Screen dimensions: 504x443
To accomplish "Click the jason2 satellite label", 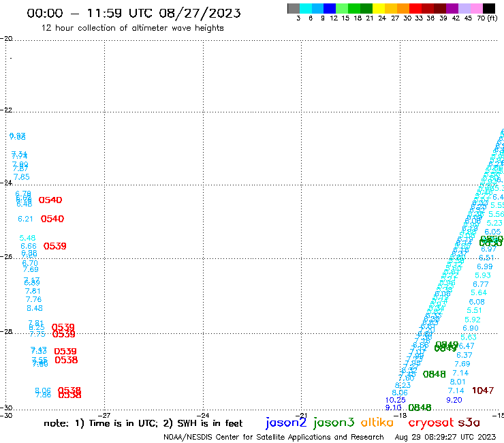I will [x=286, y=423].
